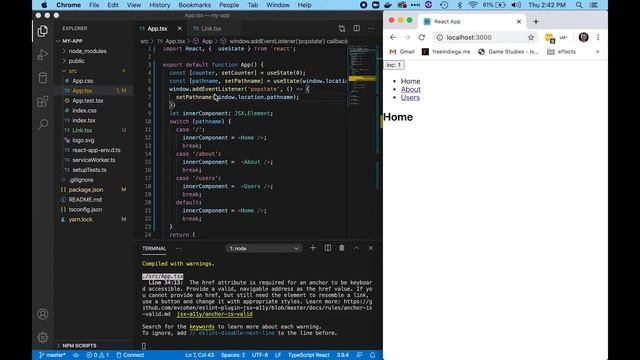Open the notifications bell in status bar
The width and height of the screenshot is (640, 360).
[373, 355]
